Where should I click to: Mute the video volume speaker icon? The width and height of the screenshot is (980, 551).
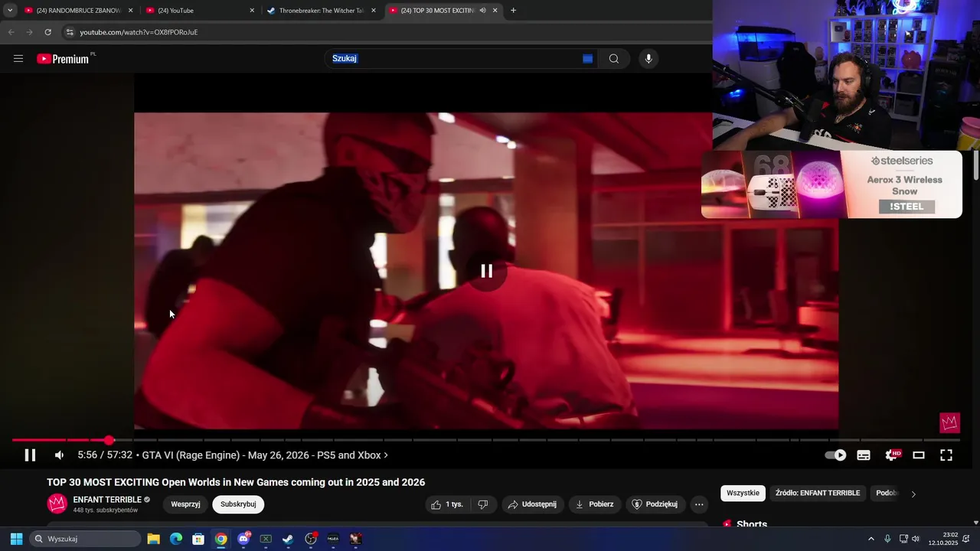(x=59, y=455)
